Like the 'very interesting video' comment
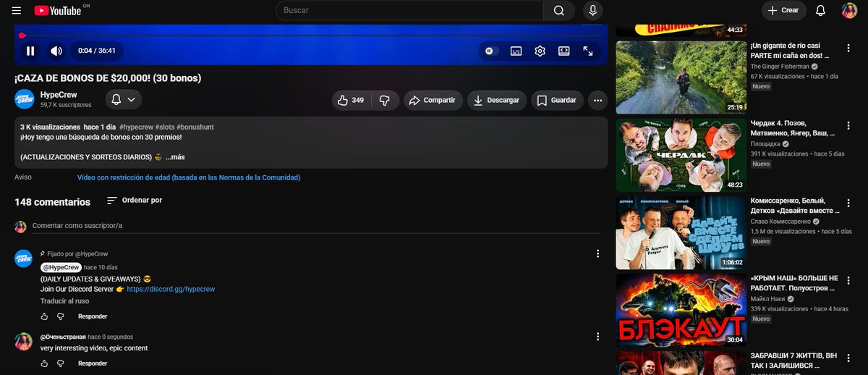Screen dimensions: 868x375 coord(44,363)
